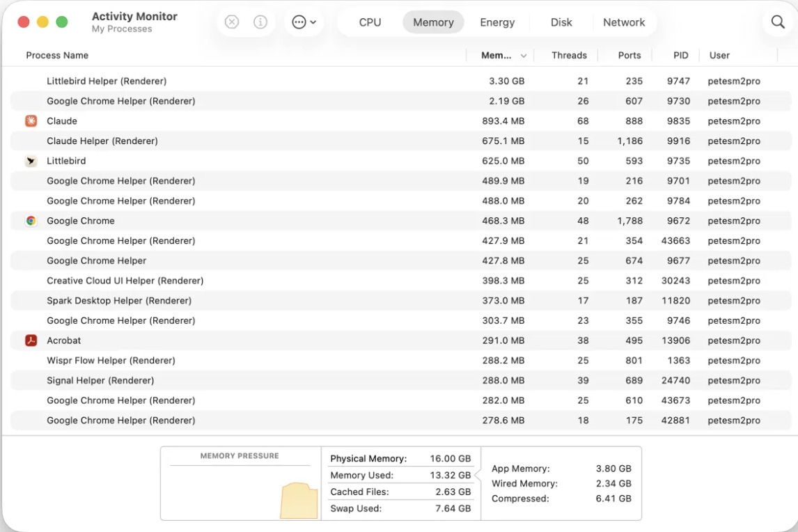Close the Activity Monitor window
Screen dimensions: 798x532
click(x=24, y=22)
